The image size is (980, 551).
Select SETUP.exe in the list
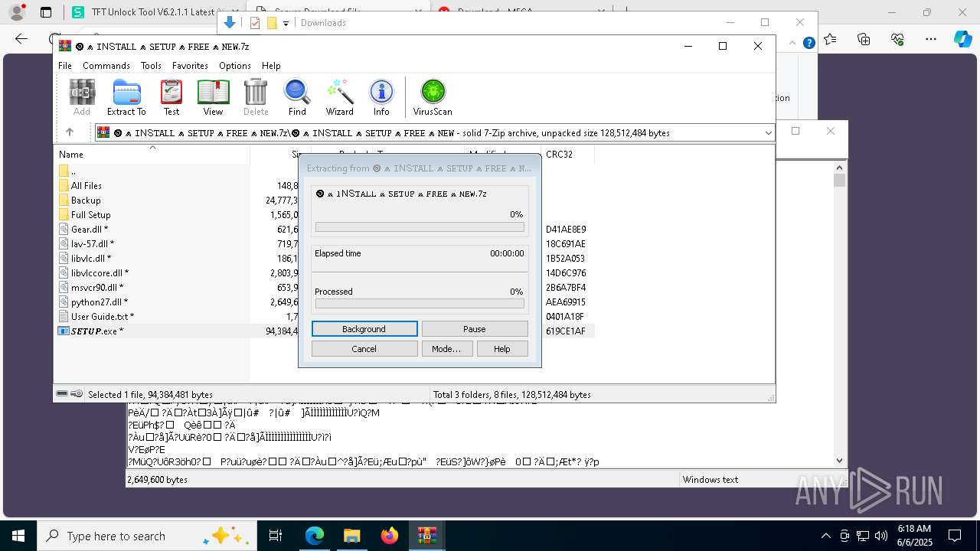(96, 331)
